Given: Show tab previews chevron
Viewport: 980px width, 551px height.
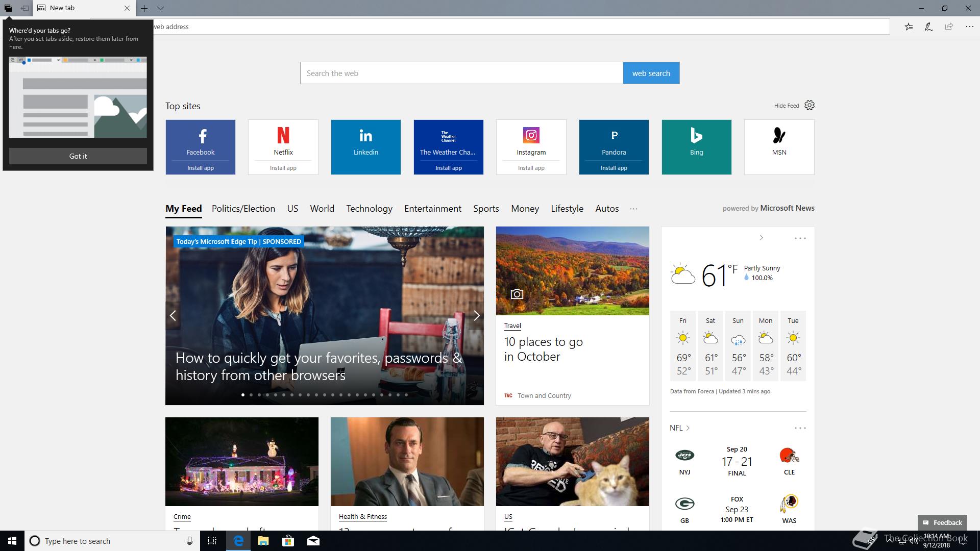Looking at the screenshot, I should 160,8.
